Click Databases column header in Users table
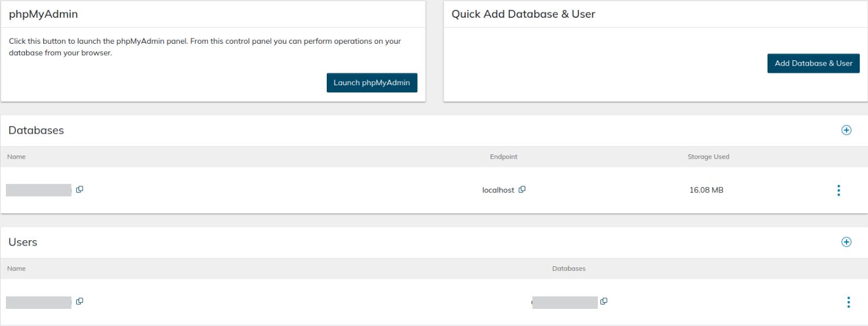 pos(568,269)
